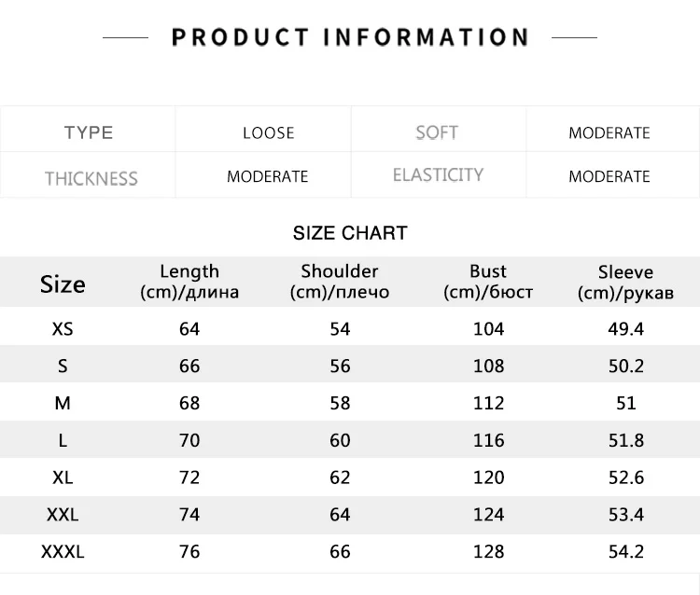Click the XL size row label
The width and height of the screenshot is (700, 595).
tap(63, 477)
